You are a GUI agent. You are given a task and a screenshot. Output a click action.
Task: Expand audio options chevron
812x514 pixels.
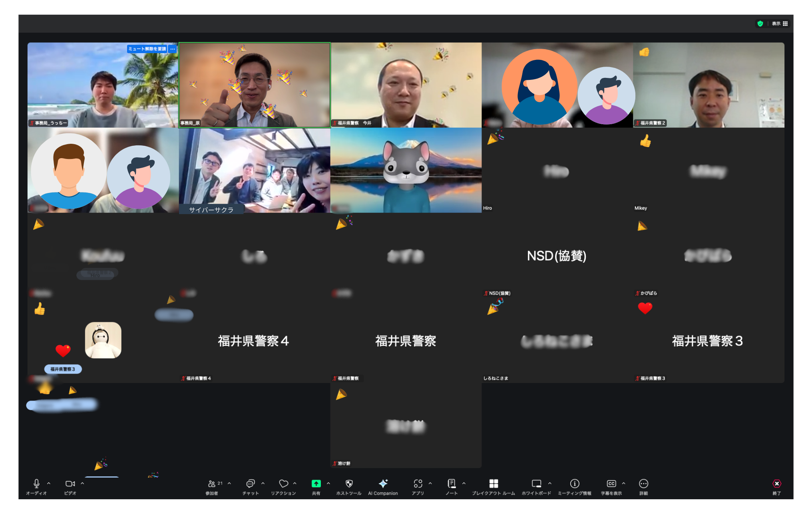point(49,483)
